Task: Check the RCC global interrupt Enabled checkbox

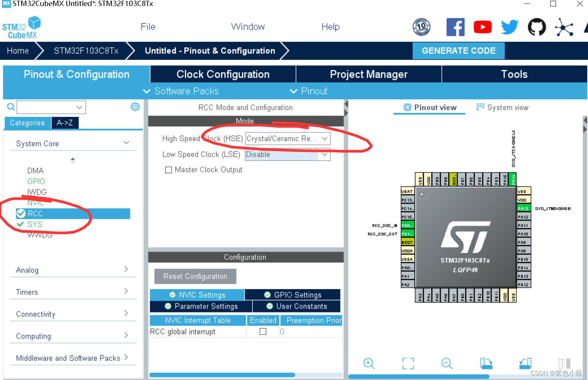Action: [263, 331]
